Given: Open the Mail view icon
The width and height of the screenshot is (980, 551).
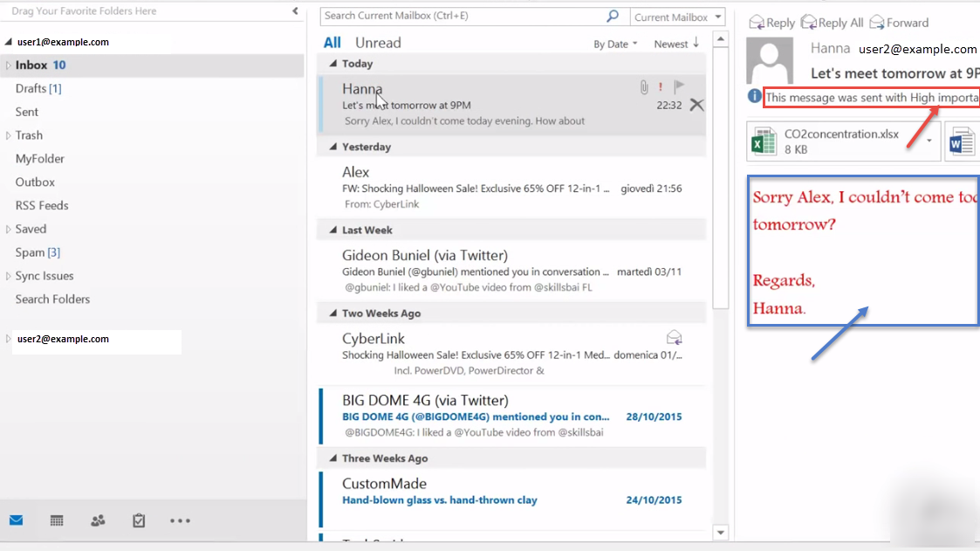Looking at the screenshot, I should click(x=17, y=520).
